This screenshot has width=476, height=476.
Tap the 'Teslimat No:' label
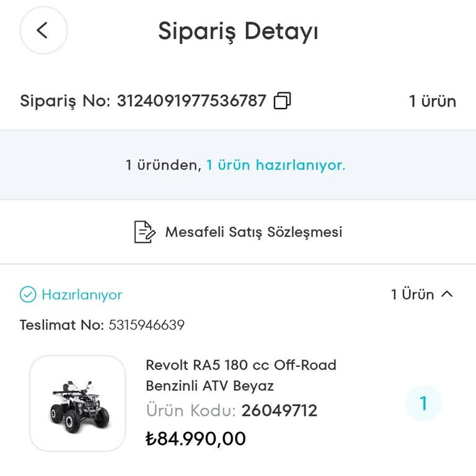pos(61,325)
